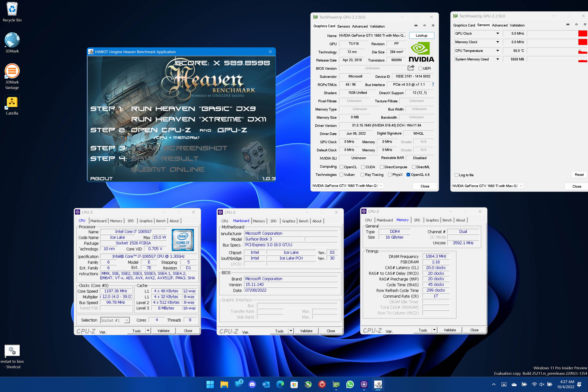
Task: Click the CPU Temperature sensor graph
Action: tap(557, 51)
